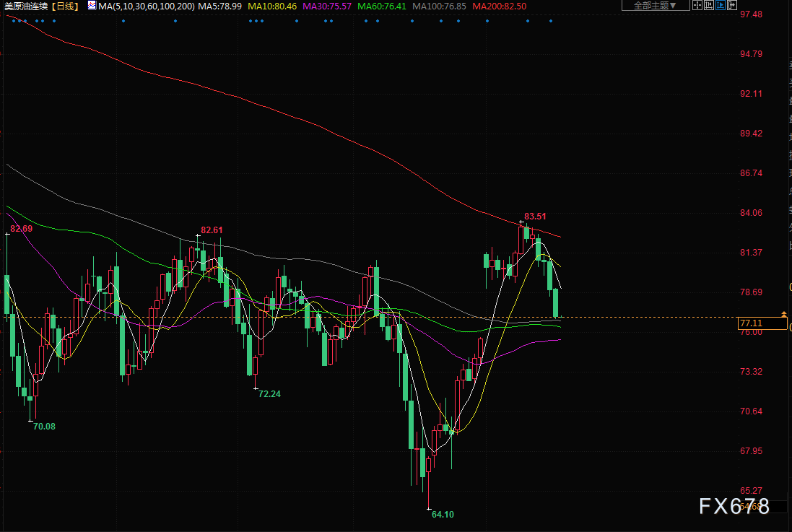The image size is (792, 532).
Task: Click the 72.24 trough price label
Action: point(269,394)
